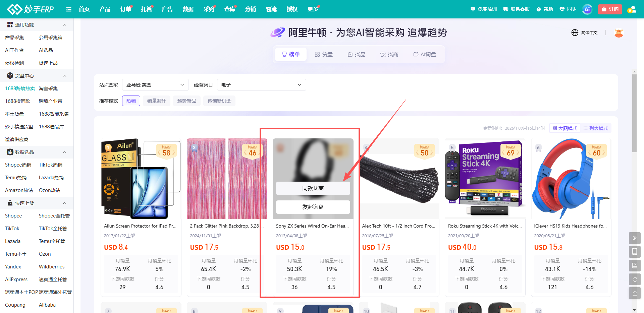Click the 货盘中心 cube icon
Screen dimensions: 644x313
pyautogui.click(x=10, y=76)
